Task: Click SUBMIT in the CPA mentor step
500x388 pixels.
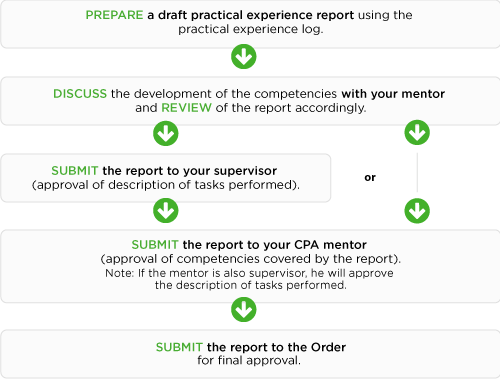Action: (x=155, y=245)
